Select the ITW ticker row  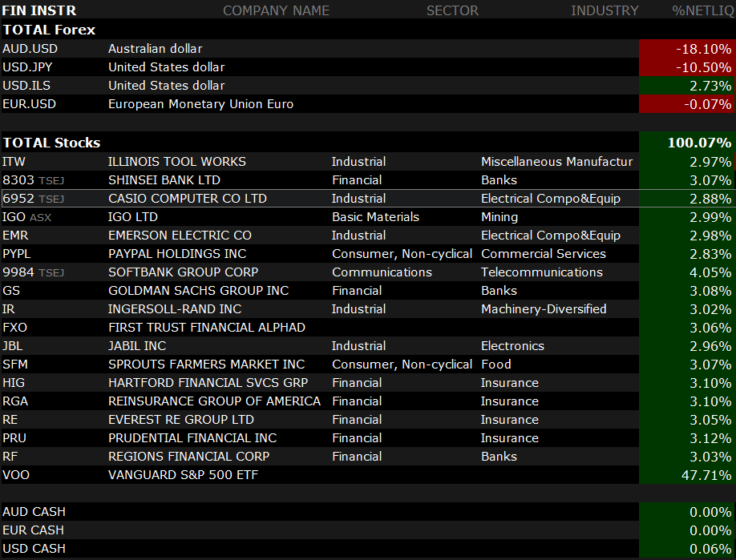pos(368,161)
